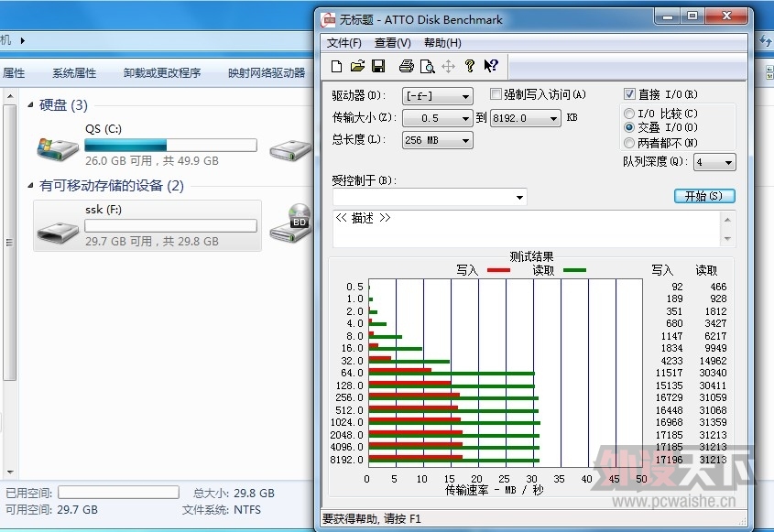The width and height of the screenshot is (774, 532).
Task: Click 映射网络驱动器 in Explorer toolbar
Action: click(x=267, y=73)
